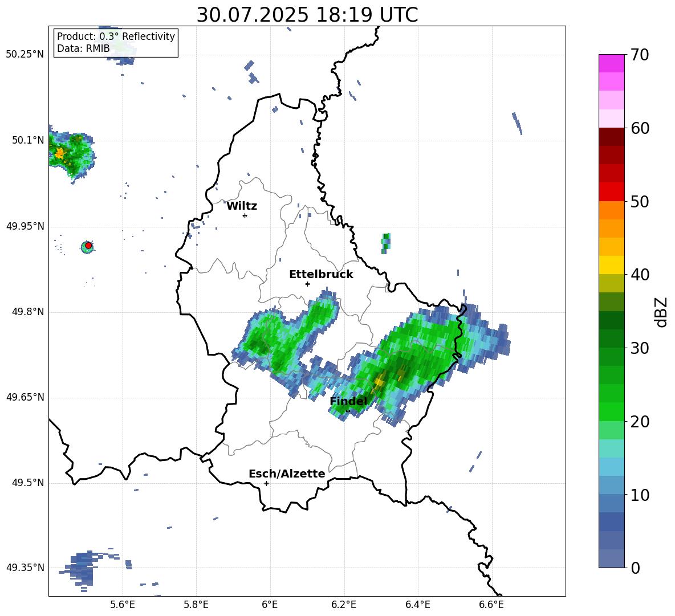
Task: Click the Wiltz location cross marker
Action: click(x=245, y=215)
